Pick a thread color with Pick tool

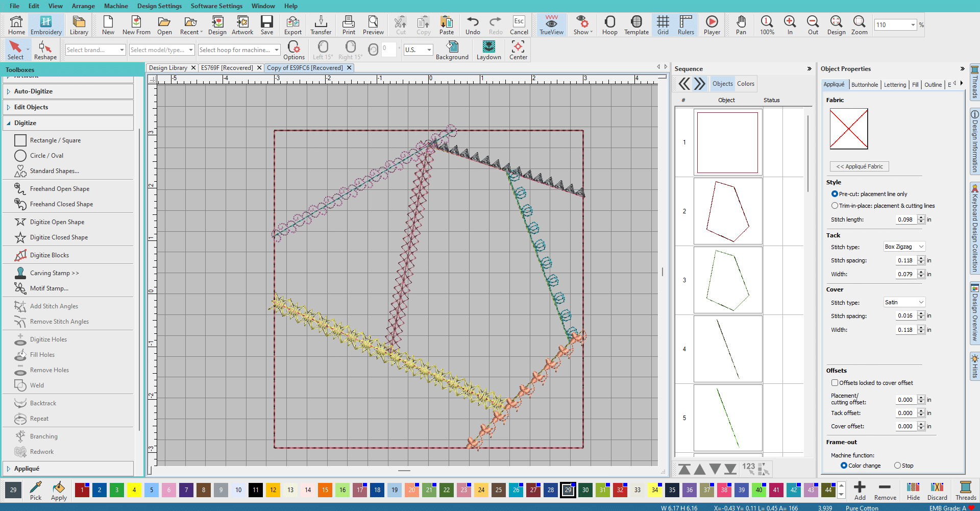point(36,491)
